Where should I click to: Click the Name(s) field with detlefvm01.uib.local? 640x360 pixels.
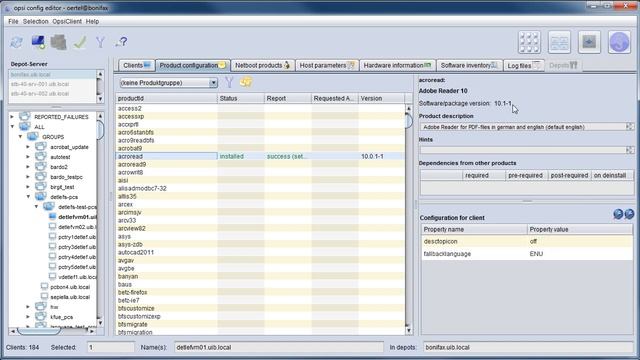[279, 347]
